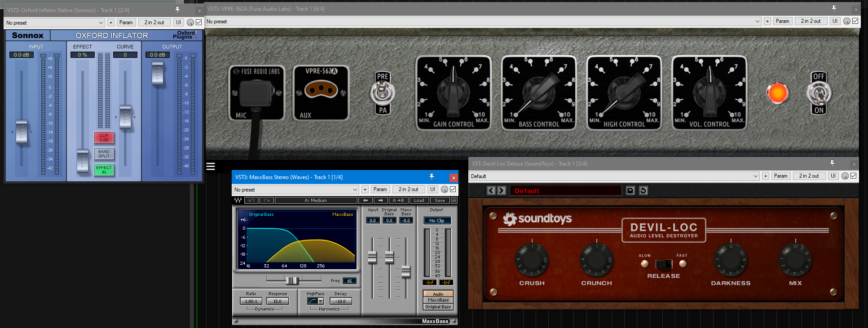The image size is (868, 328).
Task: Click the Crush knob on Devil-Loc
Action: (532, 260)
